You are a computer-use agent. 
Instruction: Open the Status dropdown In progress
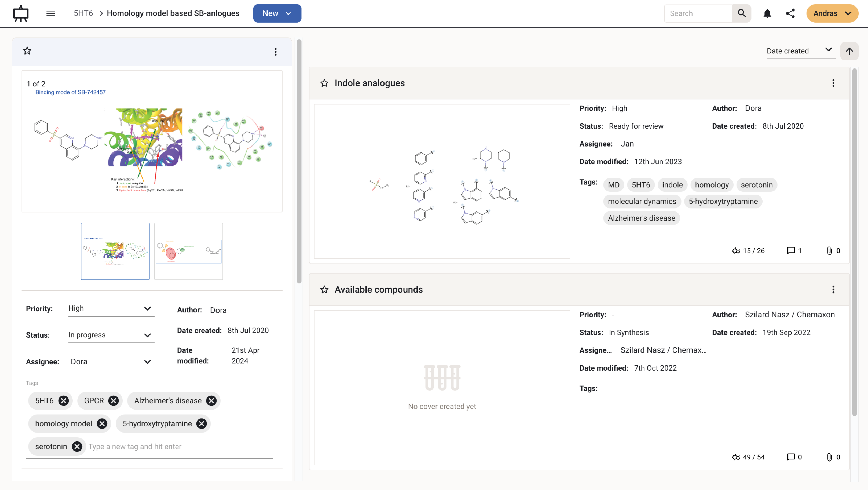(111, 335)
